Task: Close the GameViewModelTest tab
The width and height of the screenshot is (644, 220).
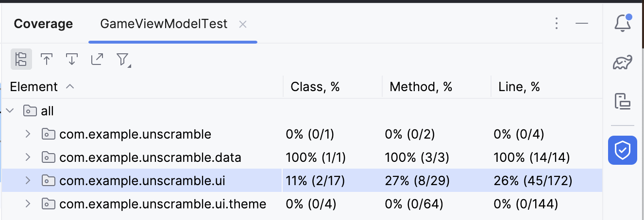Action: click(x=243, y=24)
